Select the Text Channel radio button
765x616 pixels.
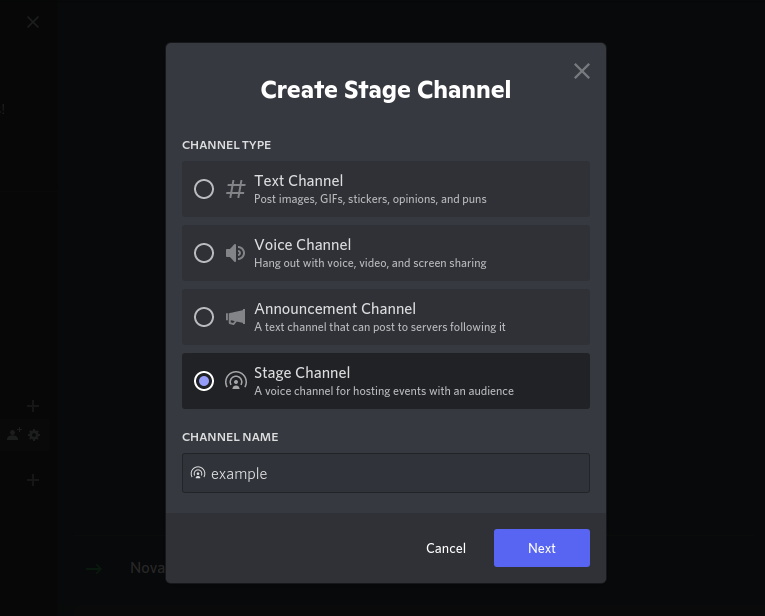(x=204, y=189)
